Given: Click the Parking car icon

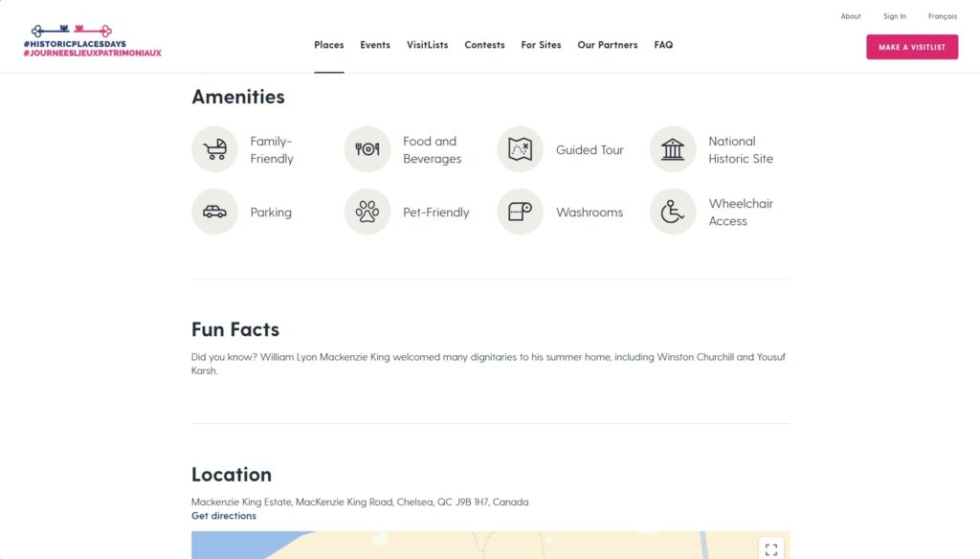Looking at the screenshot, I should point(215,212).
